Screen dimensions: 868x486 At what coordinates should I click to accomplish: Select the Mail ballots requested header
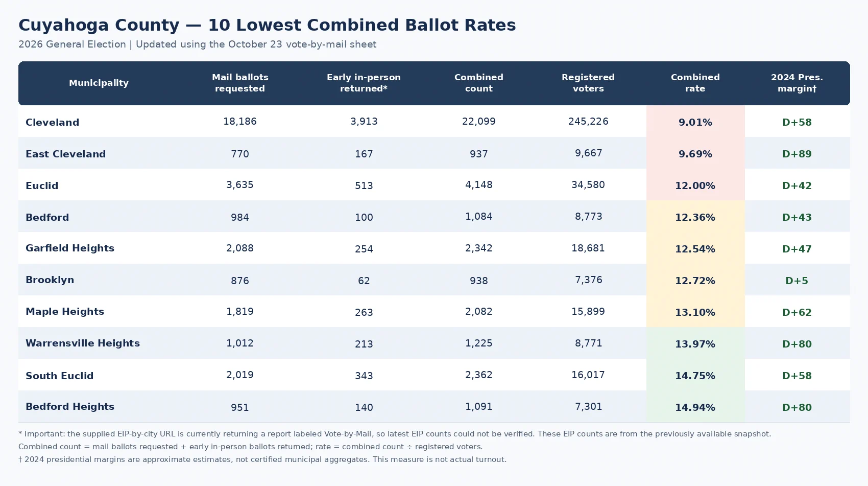(240, 83)
